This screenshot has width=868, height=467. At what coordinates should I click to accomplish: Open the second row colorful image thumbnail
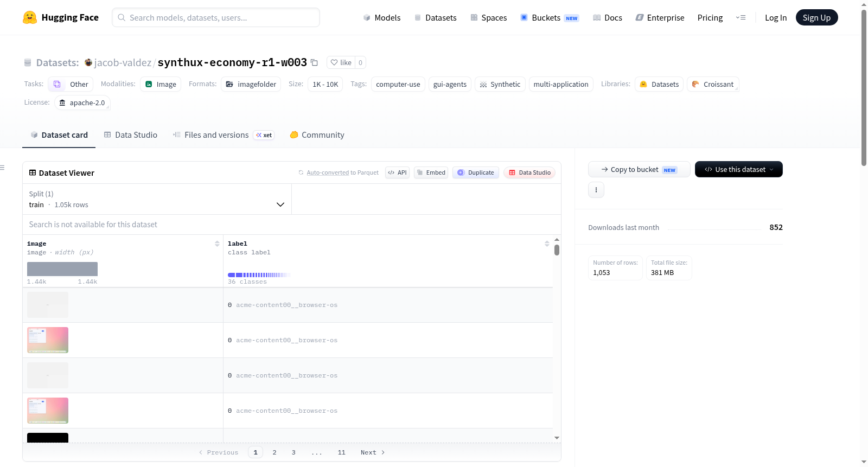click(x=48, y=340)
